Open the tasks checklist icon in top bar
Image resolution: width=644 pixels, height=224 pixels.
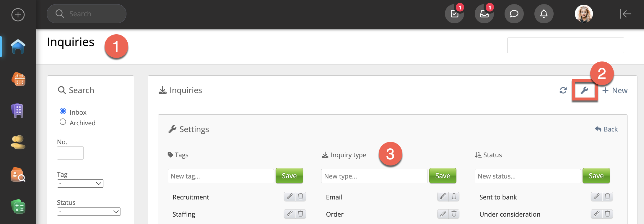454,14
